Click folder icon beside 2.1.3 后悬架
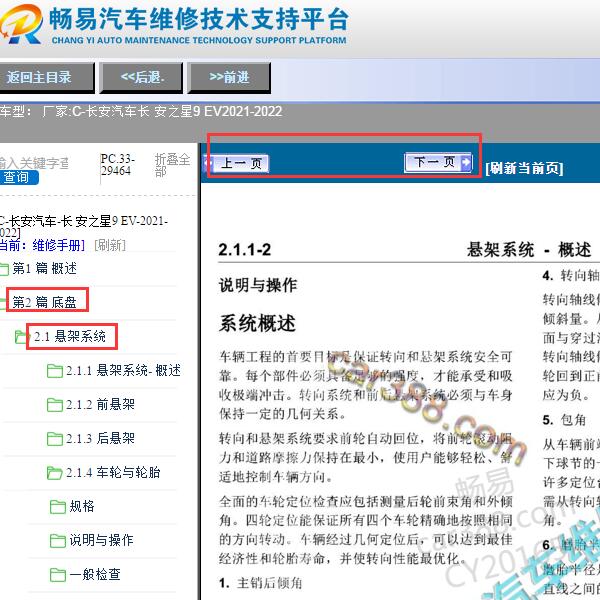Image resolution: width=600 pixels, height=600 pixels. pyautogui.click(x=55, y=439)
